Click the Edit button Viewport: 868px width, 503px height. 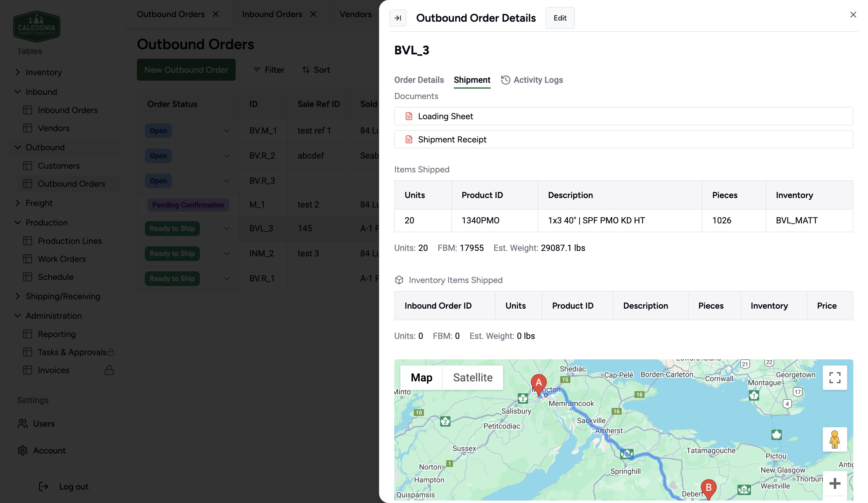[x=560, y=18]
